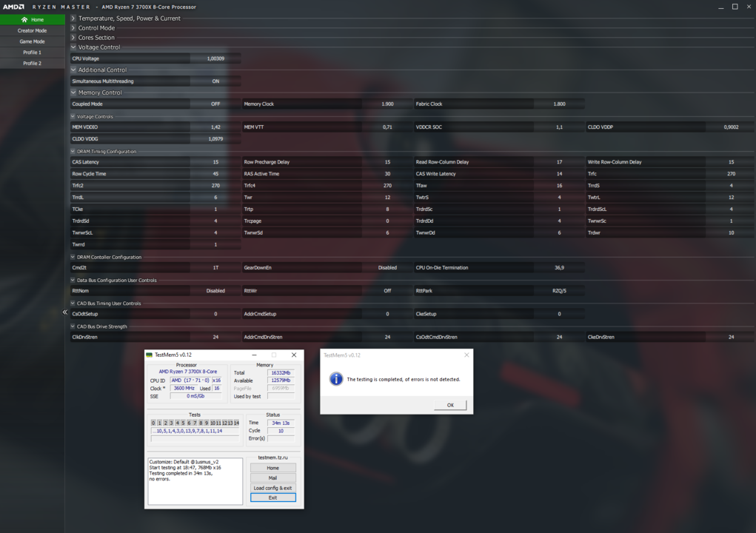Screen dimensions: 756x533
Task: Click the TestMem5 log text box
Action: coord(195,481)
